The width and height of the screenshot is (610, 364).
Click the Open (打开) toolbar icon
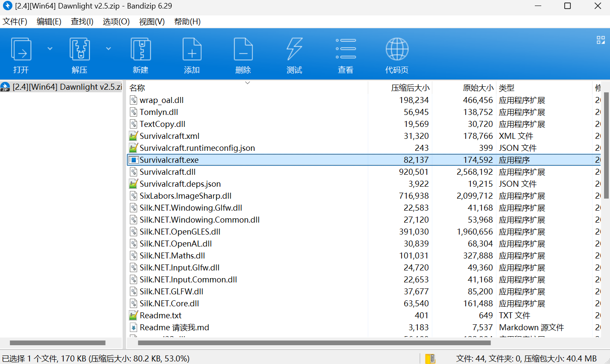(21, 50)
